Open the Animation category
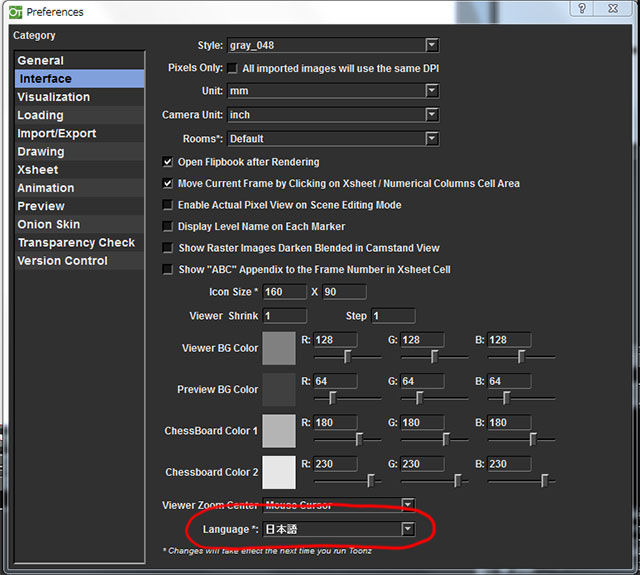 (x=80, y=188)
